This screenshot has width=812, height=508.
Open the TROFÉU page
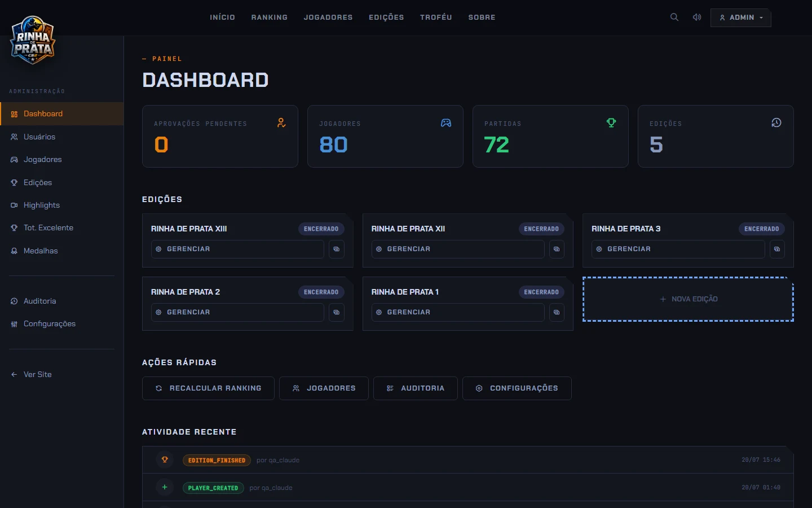pyautogui.click(x=436, y=17)
